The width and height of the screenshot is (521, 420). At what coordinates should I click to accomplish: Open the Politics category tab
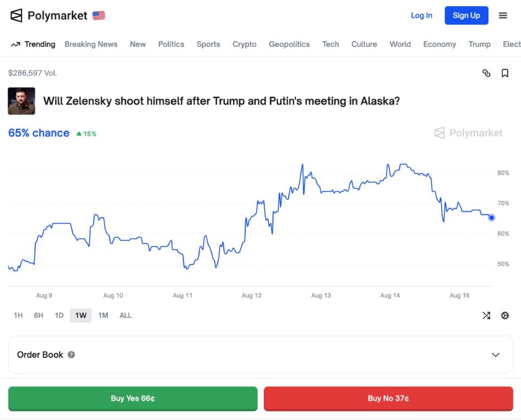[171, 44]
